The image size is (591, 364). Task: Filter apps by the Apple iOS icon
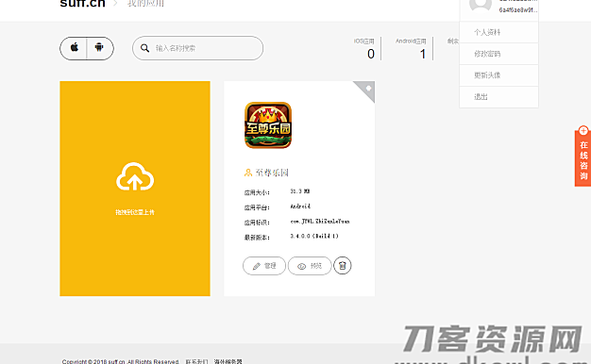[x=75, y=48]
